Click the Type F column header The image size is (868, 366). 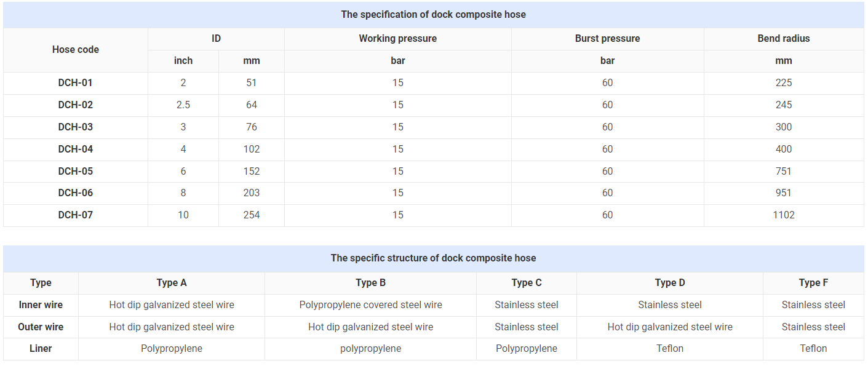813,283
